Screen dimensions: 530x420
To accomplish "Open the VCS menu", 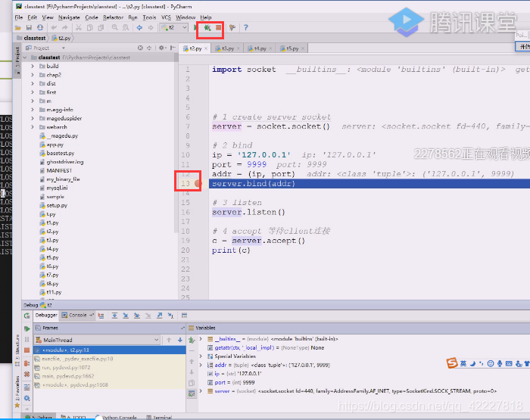I will (166, 17).
